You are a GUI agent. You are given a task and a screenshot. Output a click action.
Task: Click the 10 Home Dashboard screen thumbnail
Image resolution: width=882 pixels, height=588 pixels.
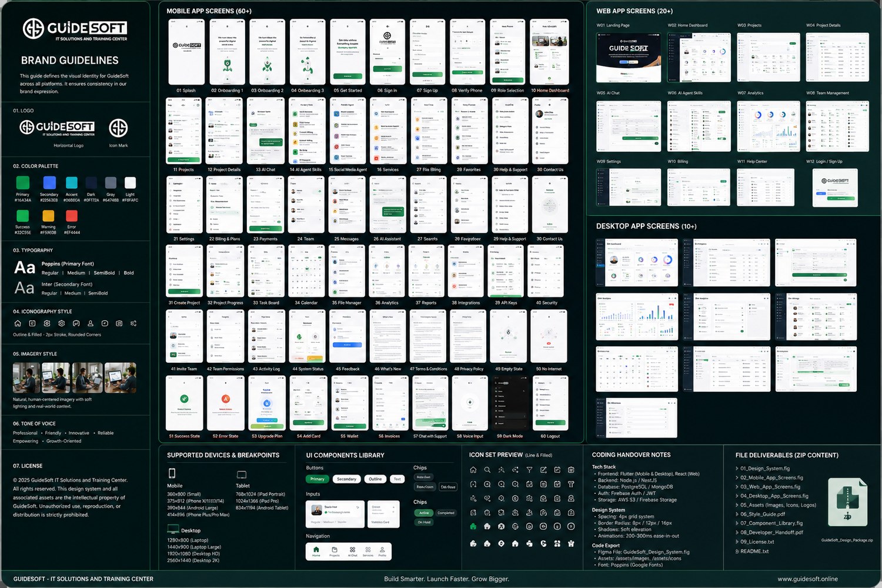[549, 52]
